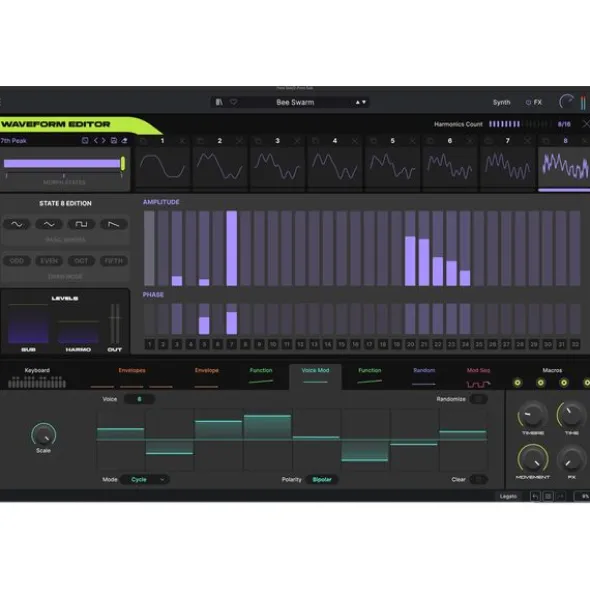Click the Scale knob
Image resolution: width=590 pixels, height=591 pixels.
coord(44,435)
